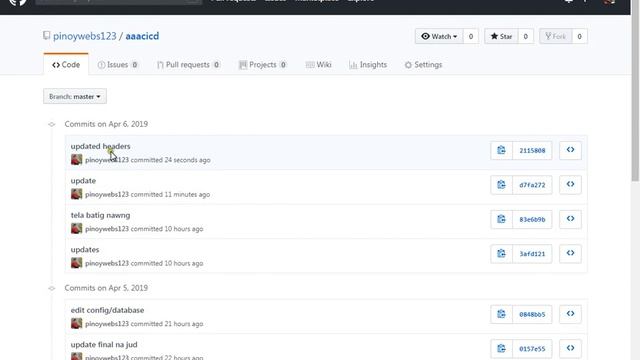Open the 'update' commit from 11 minutes ago
Image resolution: width=640 pixels, height=360 pixels.
click(83, 180)
